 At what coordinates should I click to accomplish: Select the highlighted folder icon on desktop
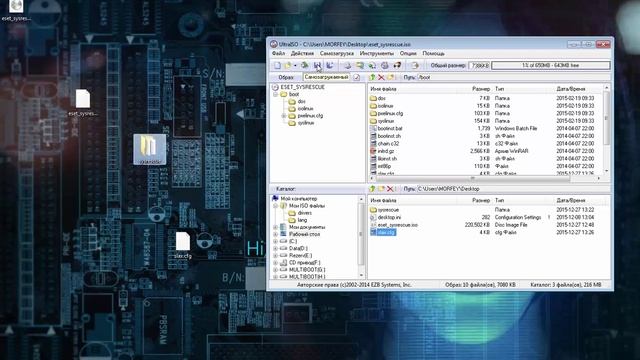(150, 149)
